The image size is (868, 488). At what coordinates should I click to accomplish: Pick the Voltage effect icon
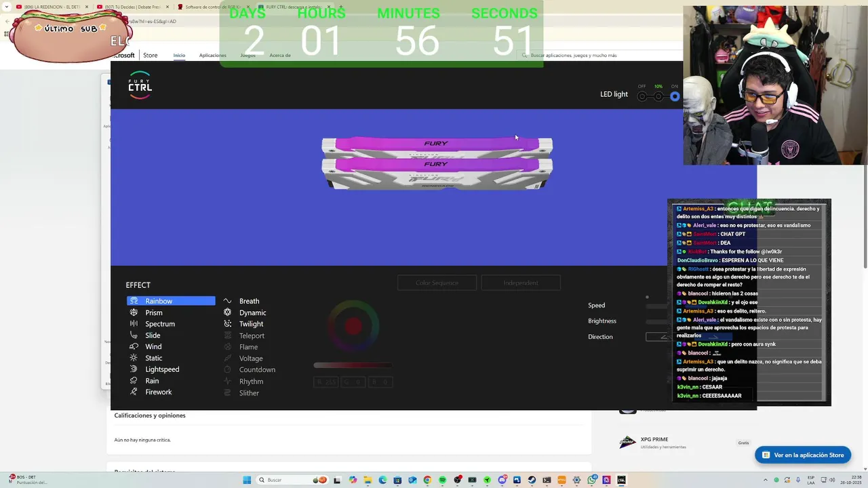point(227,359)
